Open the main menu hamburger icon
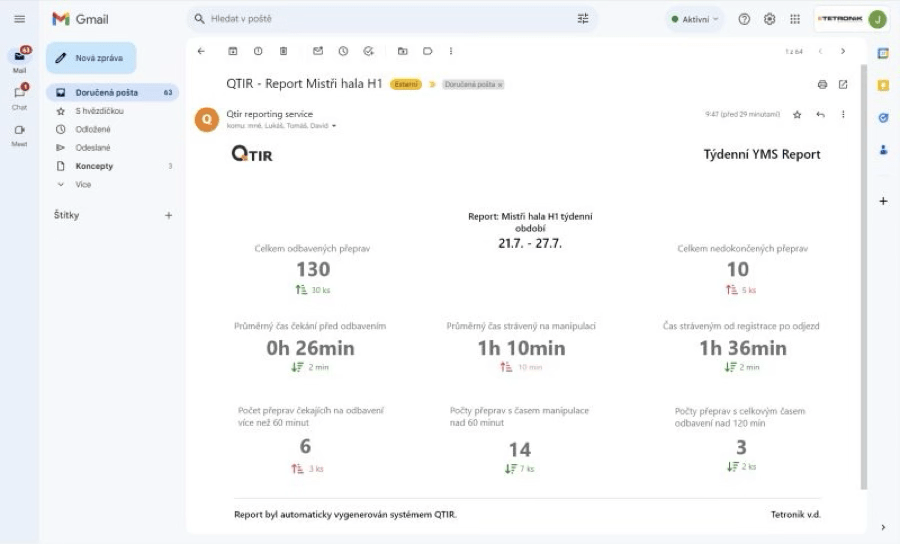 tap(20, 19)
